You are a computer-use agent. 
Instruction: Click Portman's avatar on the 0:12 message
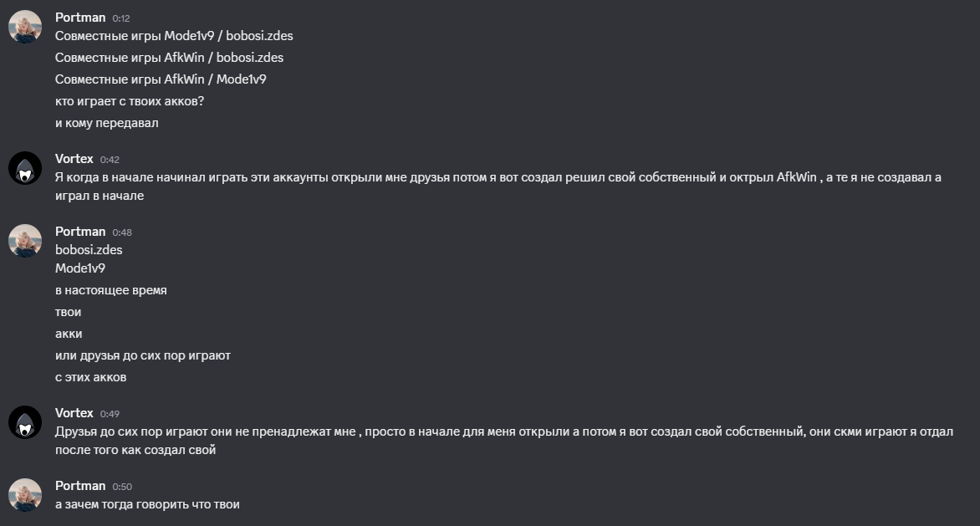[25, 27]
